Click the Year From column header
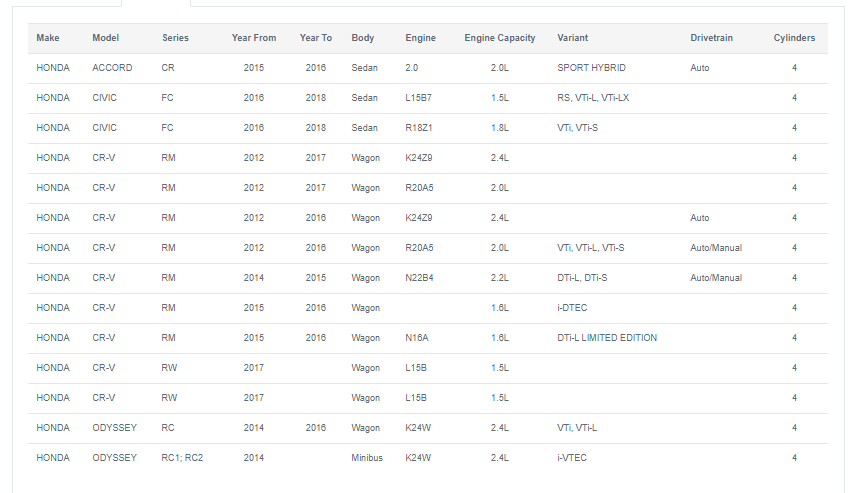 click(x=254, y=38)
